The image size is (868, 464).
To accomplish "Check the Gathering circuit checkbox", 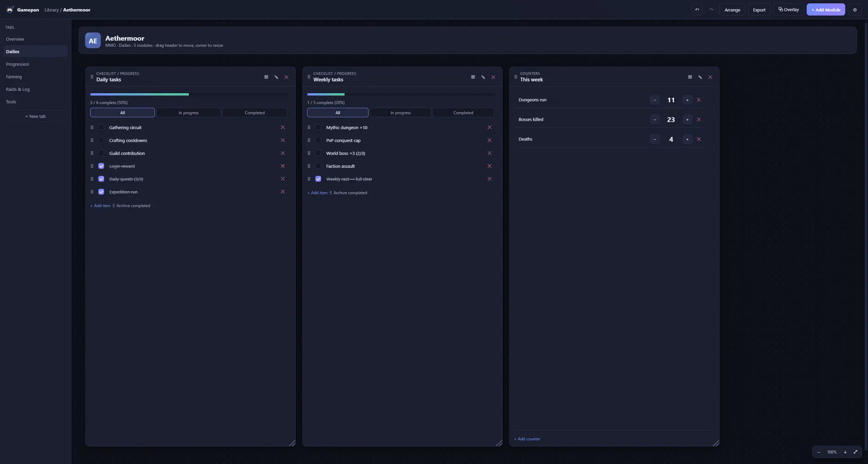I will (x=101, y=128).
